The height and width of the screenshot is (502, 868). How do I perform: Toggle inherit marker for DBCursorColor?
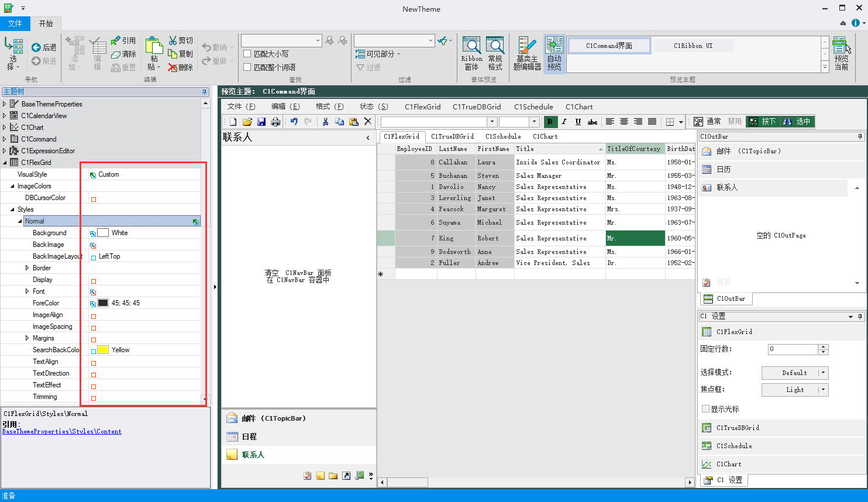click(94, 200)
